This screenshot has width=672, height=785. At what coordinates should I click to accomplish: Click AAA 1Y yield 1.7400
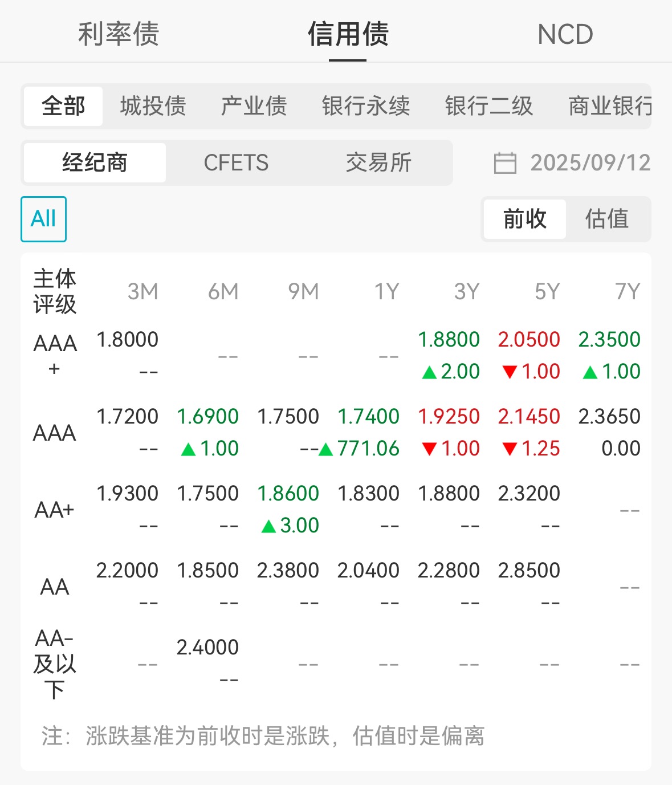coord(369,416)
